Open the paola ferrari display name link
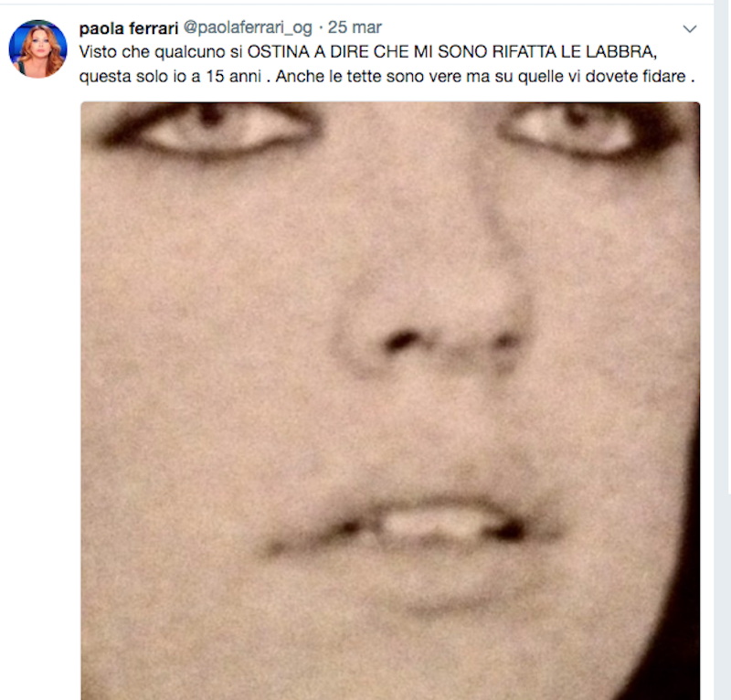The image size is (731, 700). coord(129,28)
